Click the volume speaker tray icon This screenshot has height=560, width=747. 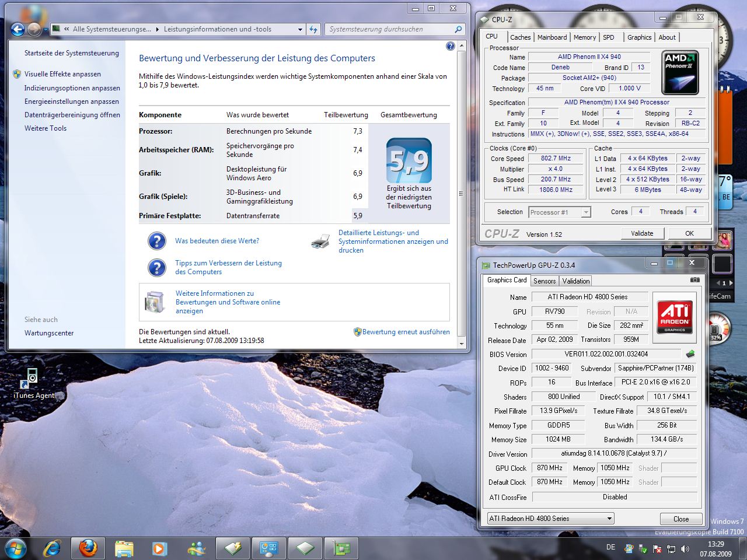click(685, 549)
